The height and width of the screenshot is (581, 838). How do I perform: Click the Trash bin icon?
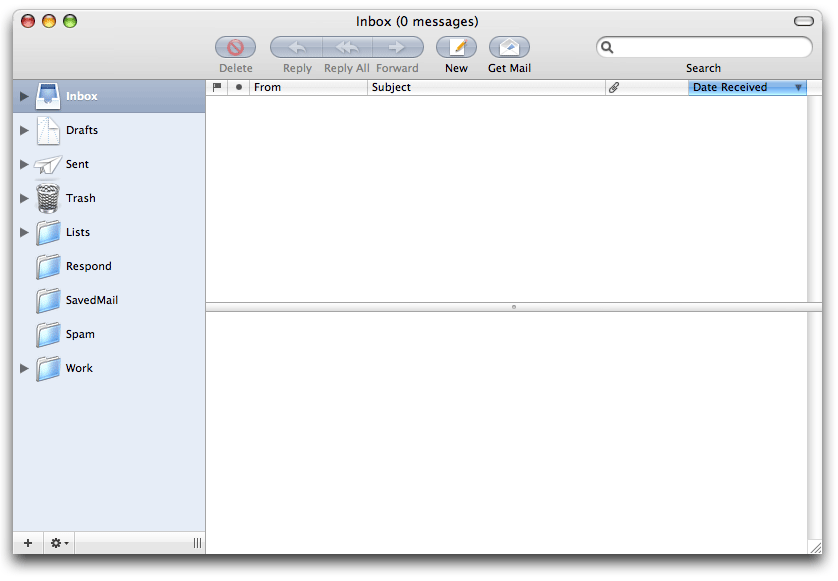[48, 198]
